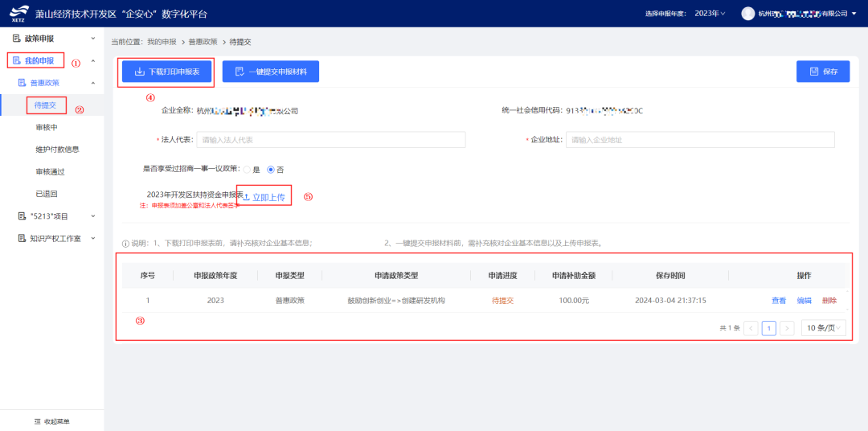Open the 2023年 declaration year dropdown
The height and width of the screenshot is (431, 868).
[710, 14]
